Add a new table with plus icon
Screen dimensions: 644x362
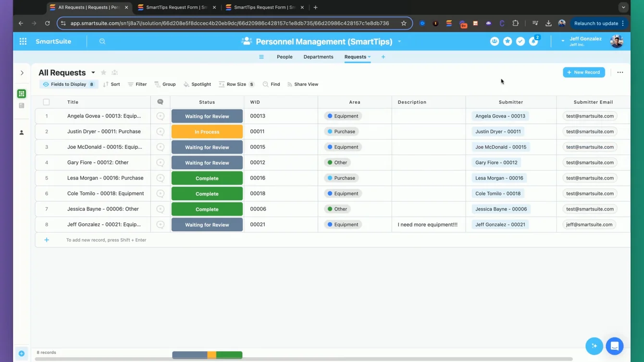point(383,57)
